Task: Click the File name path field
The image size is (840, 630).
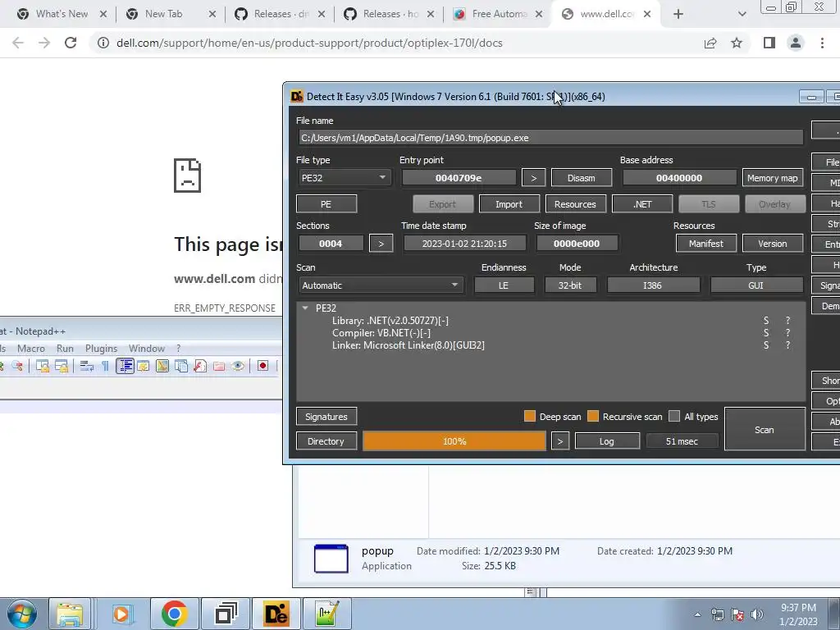Action: 550,138
